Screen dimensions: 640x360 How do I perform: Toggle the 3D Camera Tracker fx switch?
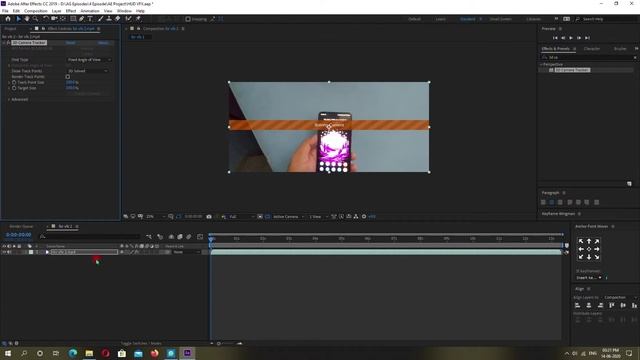[9, 43]
